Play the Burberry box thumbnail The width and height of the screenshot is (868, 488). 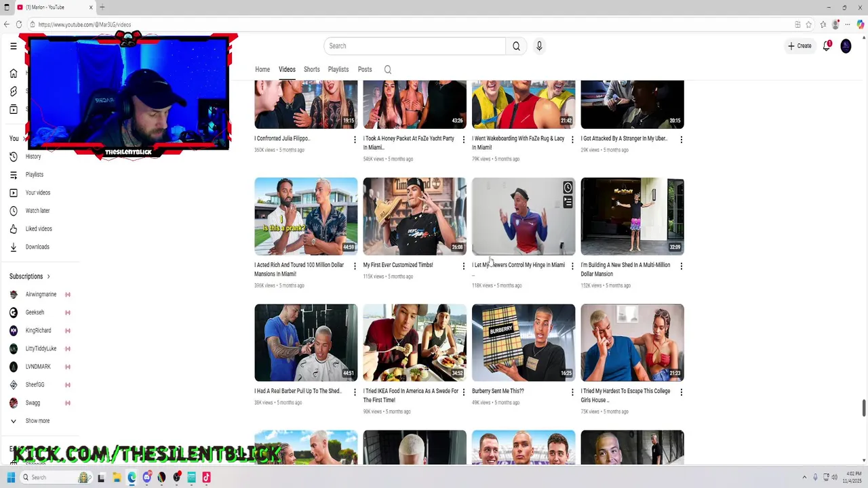click(524, 342)
